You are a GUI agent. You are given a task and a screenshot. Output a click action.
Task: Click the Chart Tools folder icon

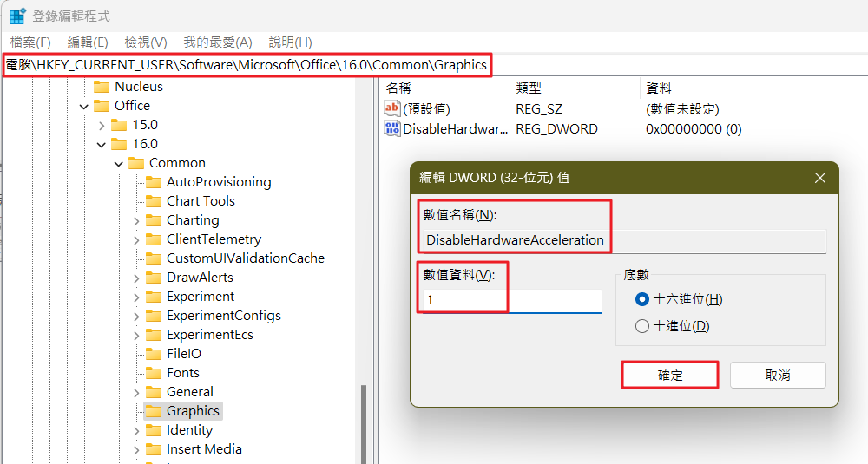click(154, 201)
